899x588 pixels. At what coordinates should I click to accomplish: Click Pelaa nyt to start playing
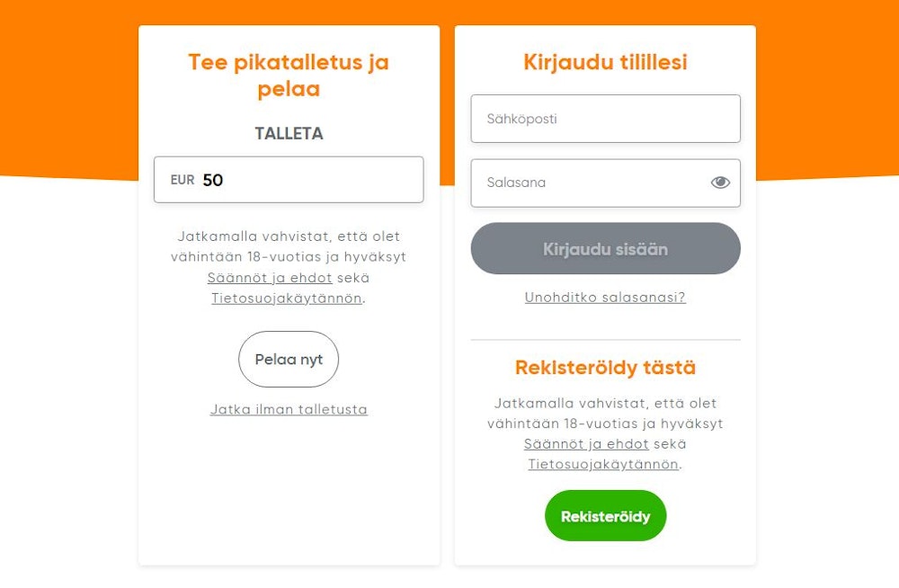click(x=288, y=359)
